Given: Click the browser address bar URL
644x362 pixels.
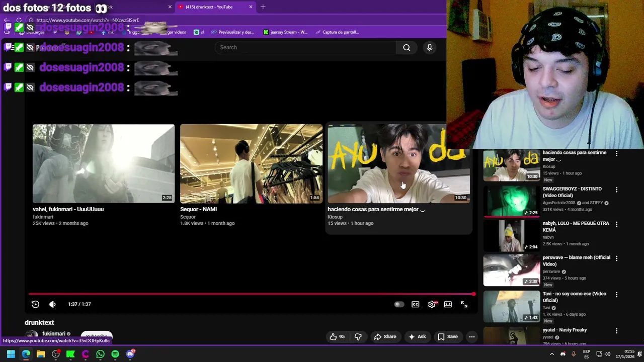Looking at the screenshot, I should coord(88,20).
